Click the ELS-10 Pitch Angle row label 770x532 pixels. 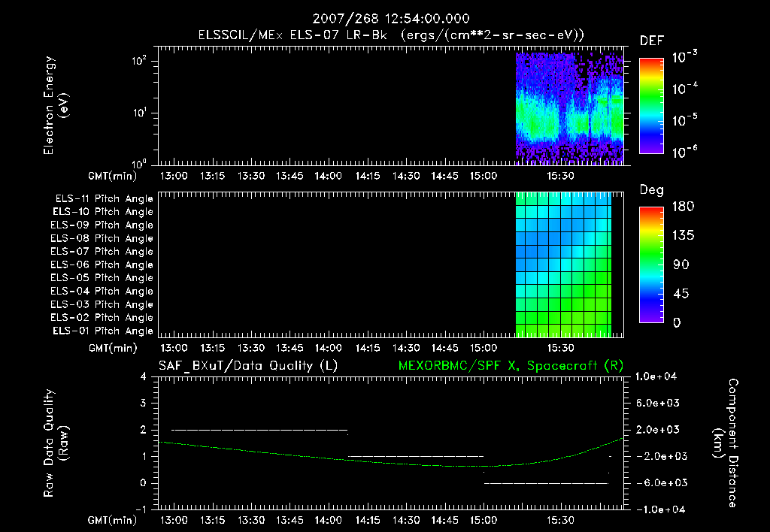[x=103, y=212]
